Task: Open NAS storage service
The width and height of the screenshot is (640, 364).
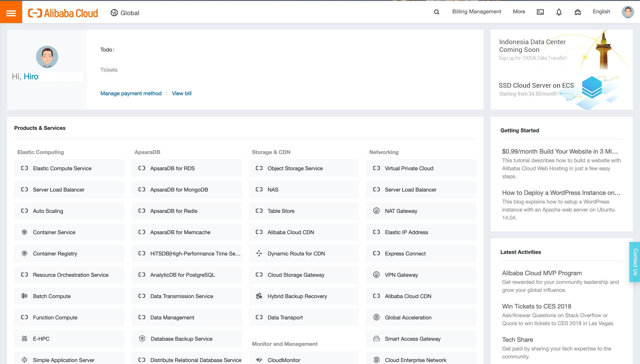Action: (x=304, y=190)
